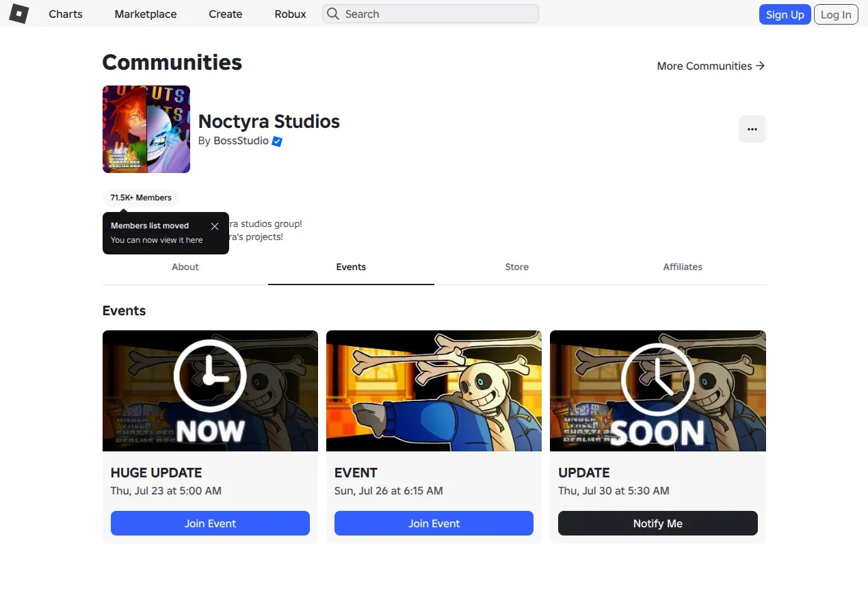Click the UPDATE event title text
Image resolution: width=868 pixels, height=595 pixels.
pyautogui.click(x=584, y=473)
